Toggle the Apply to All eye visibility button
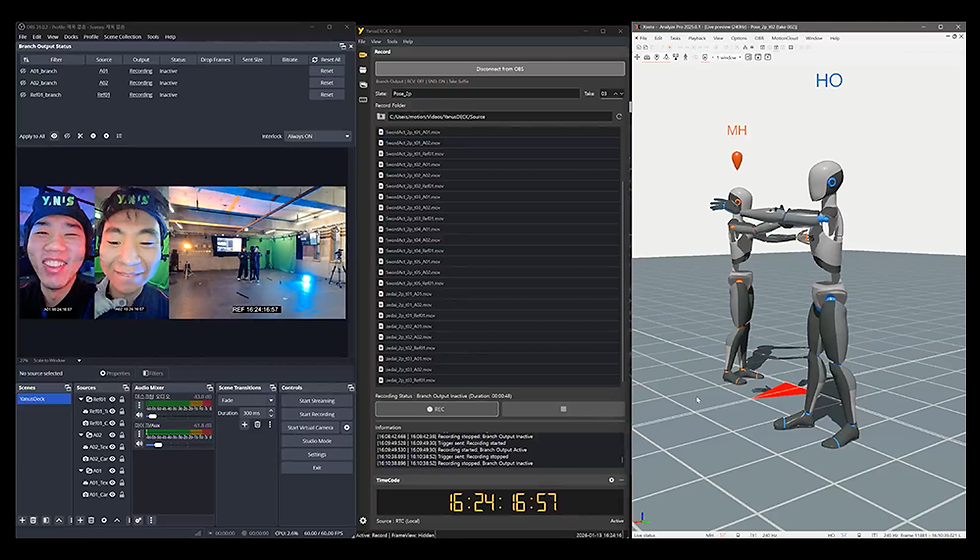Image resolution: width=980 pixels, height=560 pixels. point(54,136)
